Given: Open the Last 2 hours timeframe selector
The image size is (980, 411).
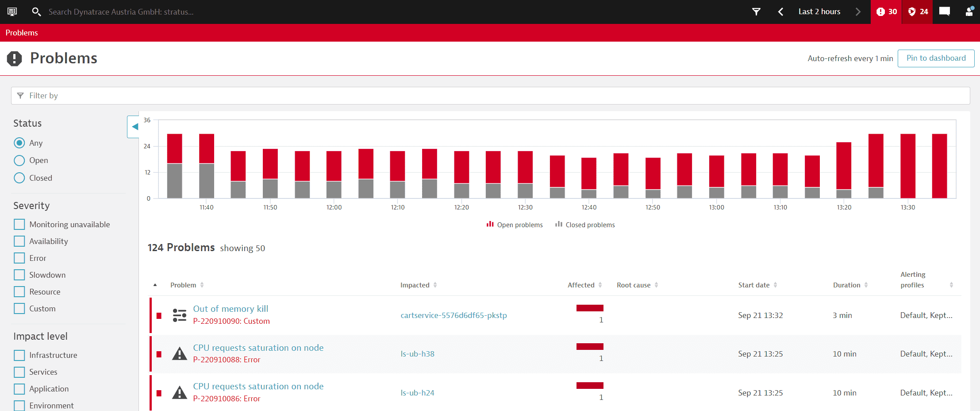Looking at the screenshot, I should tap(819, 12).
